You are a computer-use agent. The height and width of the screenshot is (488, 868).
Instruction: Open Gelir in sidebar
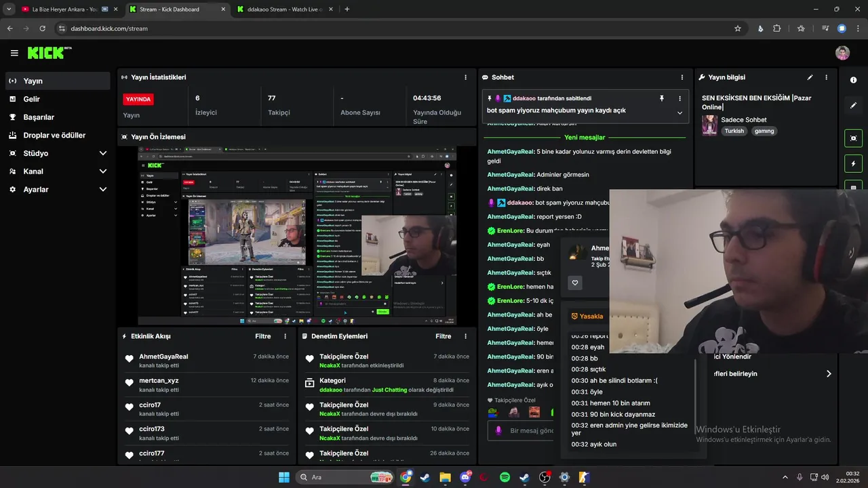(58, 99)
